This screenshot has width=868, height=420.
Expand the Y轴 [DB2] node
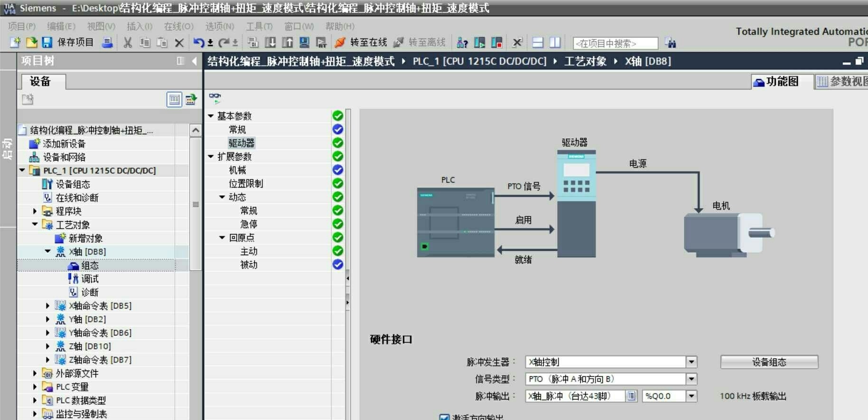point(47,320)
